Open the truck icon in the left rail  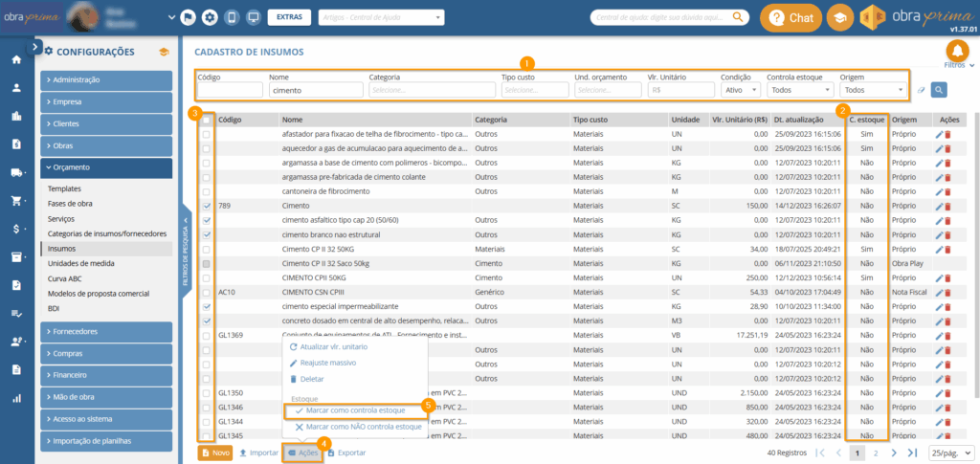pos(16,172)
